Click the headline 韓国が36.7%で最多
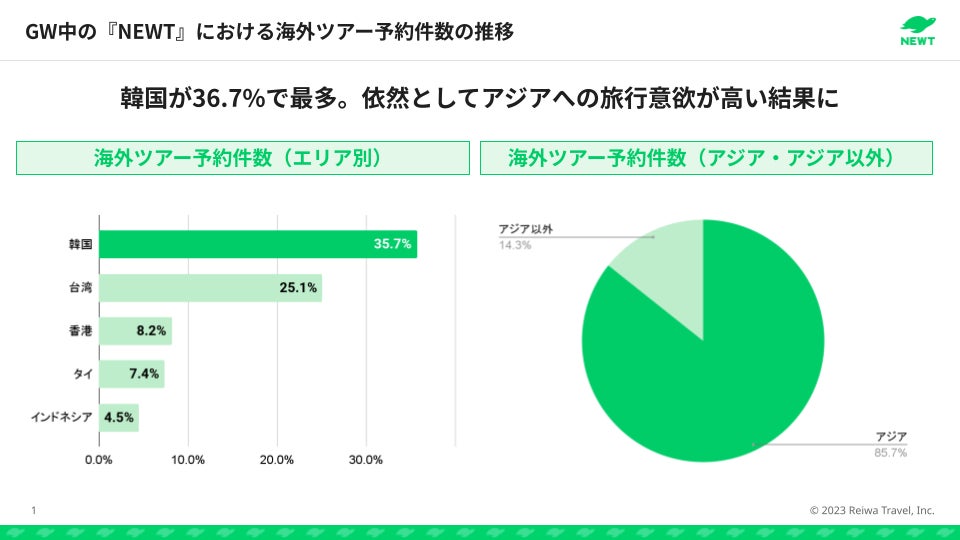 [x=479, y=99]
